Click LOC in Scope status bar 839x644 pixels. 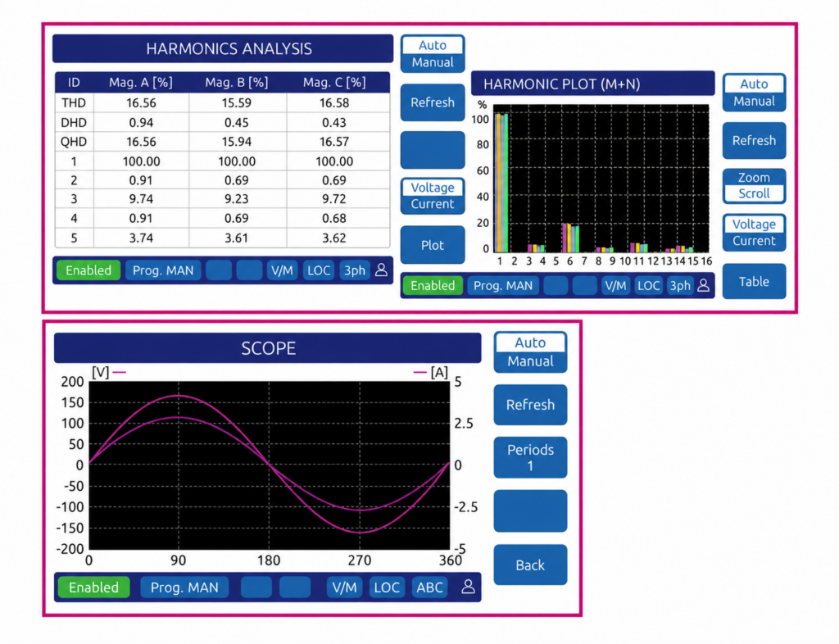click(387, 587)
